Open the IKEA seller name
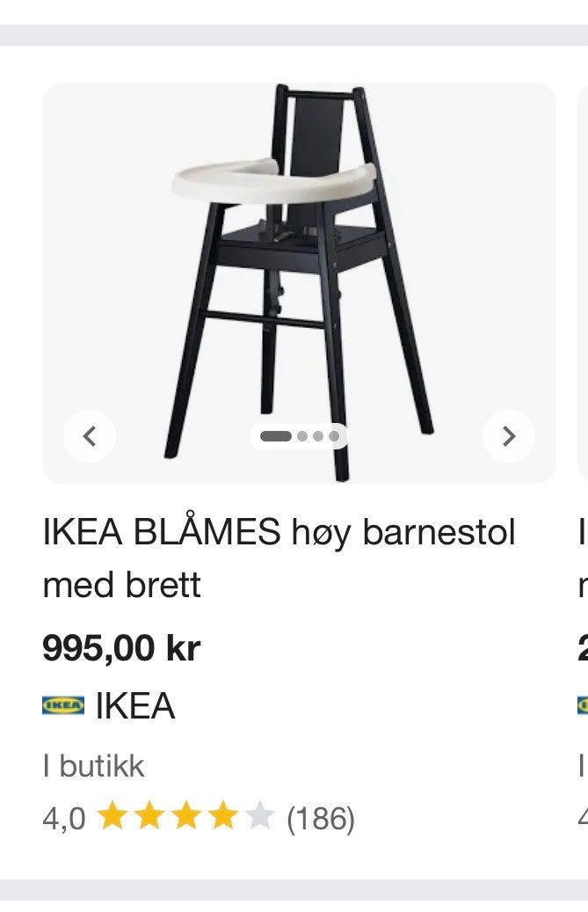This screenshot has height=912, width=588. click(134, 705)
